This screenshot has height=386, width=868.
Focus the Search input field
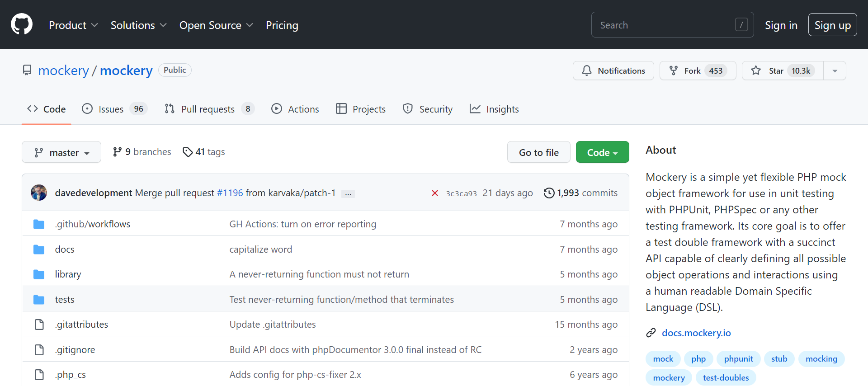672,25
